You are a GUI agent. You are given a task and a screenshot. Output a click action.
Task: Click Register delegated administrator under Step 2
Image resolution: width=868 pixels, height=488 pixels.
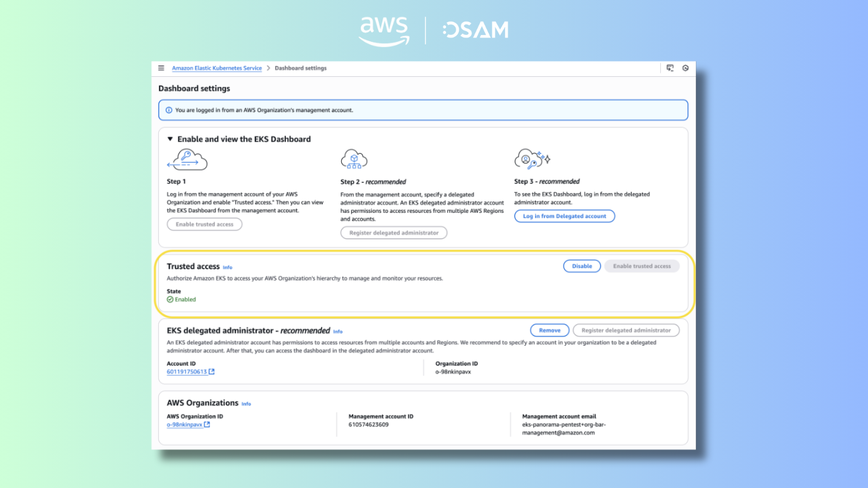tap(394, 233)
